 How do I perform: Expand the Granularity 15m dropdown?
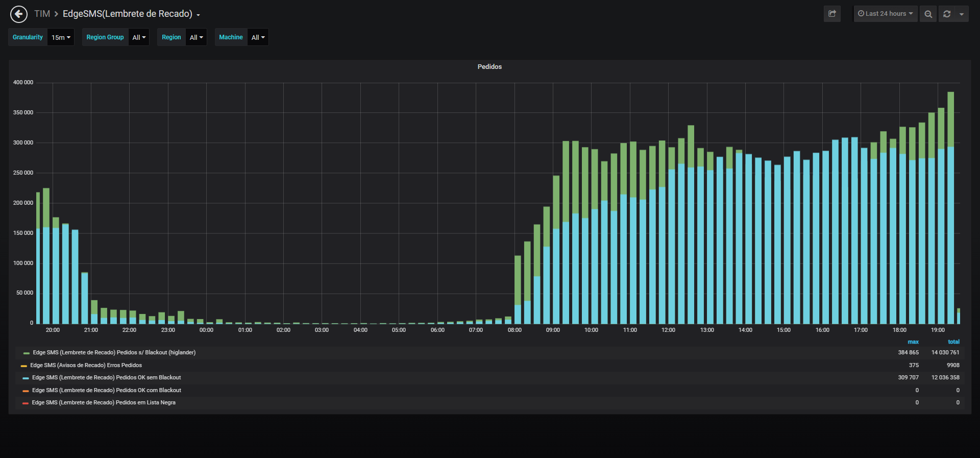pos(61,37)
